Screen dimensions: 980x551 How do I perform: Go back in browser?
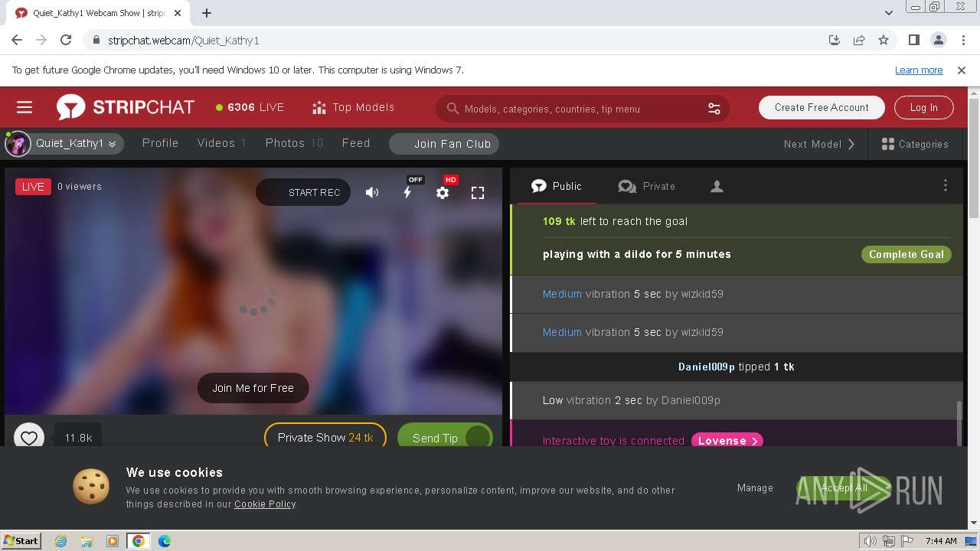tap(17, 41)
